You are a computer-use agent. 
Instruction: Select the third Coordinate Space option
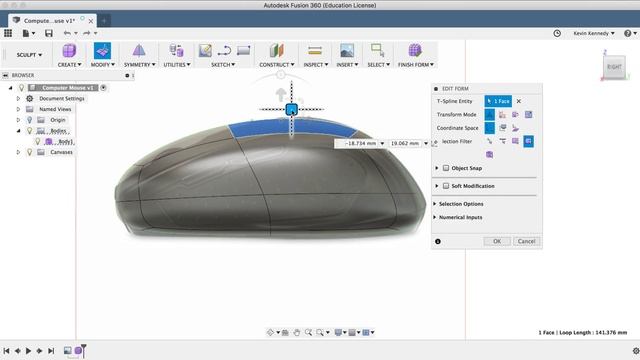(x=515, y=128)
